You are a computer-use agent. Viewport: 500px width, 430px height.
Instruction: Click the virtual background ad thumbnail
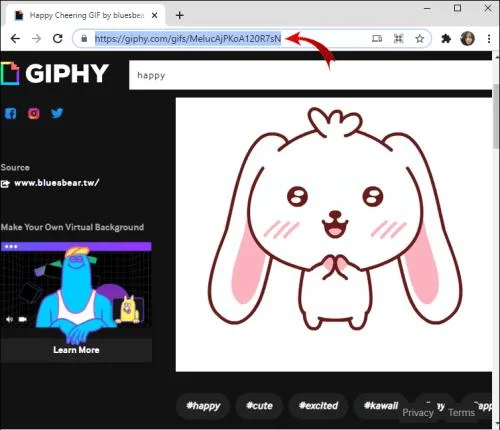click(x=76, y=290)
